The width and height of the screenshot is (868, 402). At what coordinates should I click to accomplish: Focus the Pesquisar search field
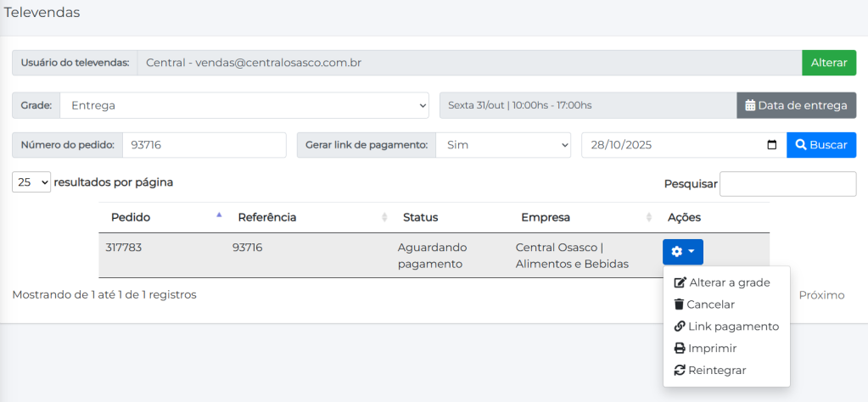click(x=787, y=184)
